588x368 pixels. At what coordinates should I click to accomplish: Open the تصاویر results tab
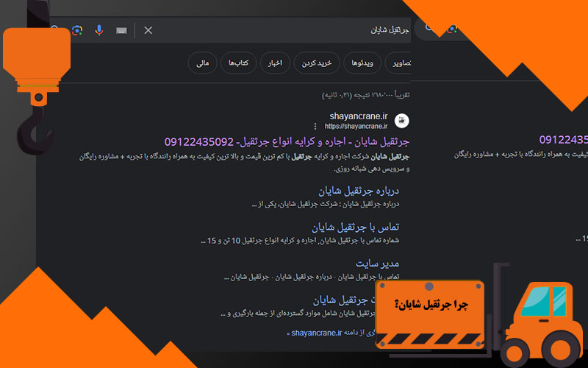click(x=399, y=63)
